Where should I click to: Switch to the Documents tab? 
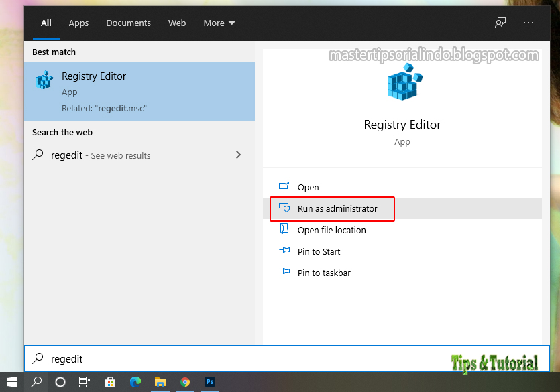tap(129, 23)
